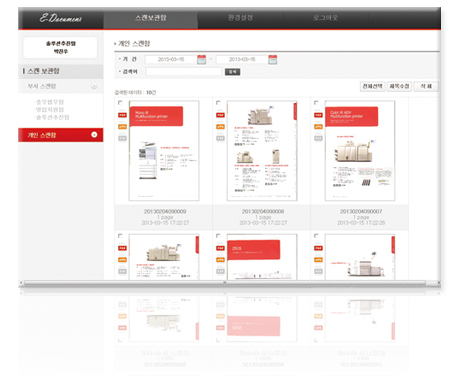Click the 전체선택 select-all button
This screenshot has width=450, height=377.
click(x=372, y=86)
